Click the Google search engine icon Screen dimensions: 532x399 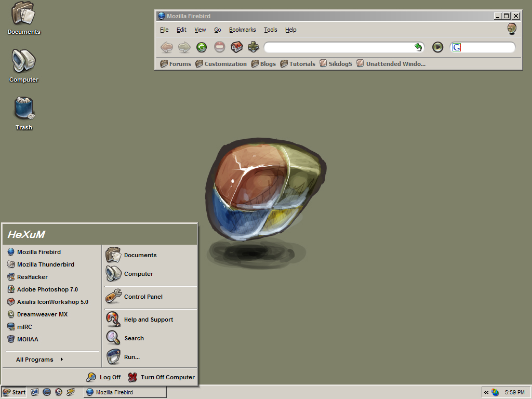457,47
